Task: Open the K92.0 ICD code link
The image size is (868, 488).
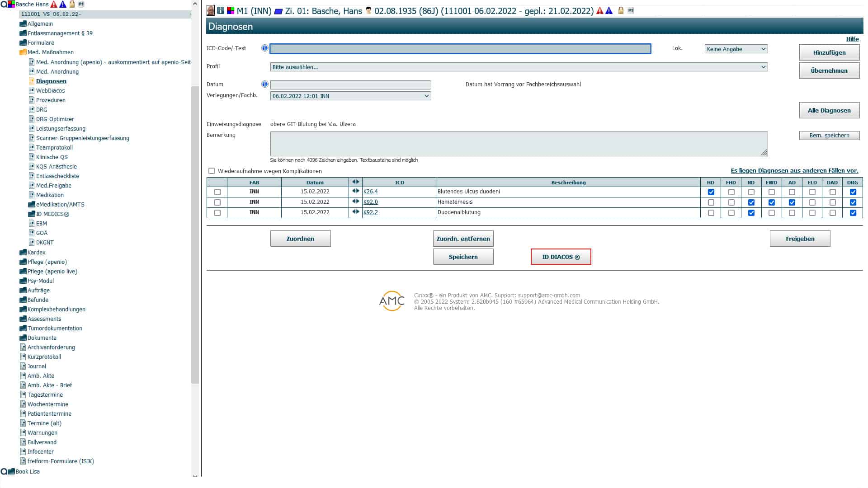Action: [x=370, y=202]
